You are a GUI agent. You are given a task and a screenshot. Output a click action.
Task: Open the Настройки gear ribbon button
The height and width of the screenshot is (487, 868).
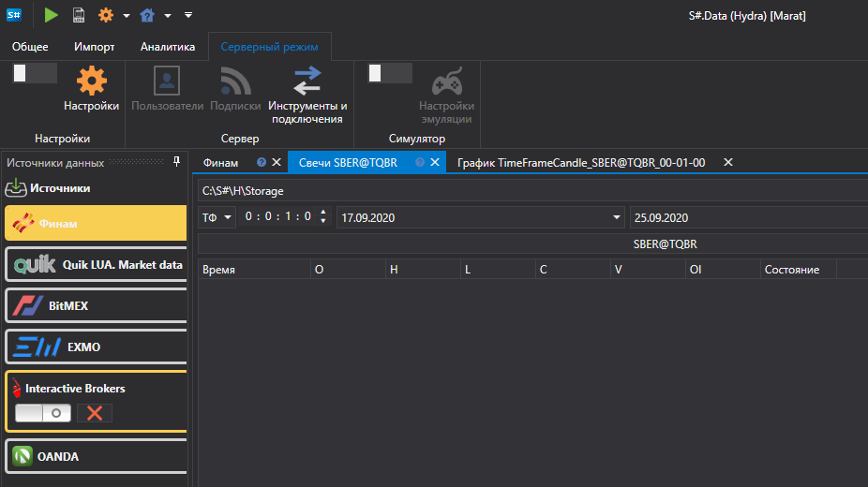91,88
